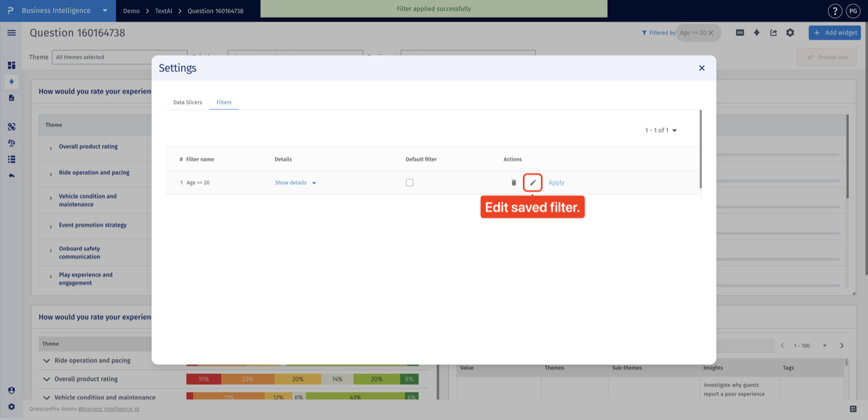Expand Onboard safety communication theme row
The image size is (868, 420).
(51, 252)
